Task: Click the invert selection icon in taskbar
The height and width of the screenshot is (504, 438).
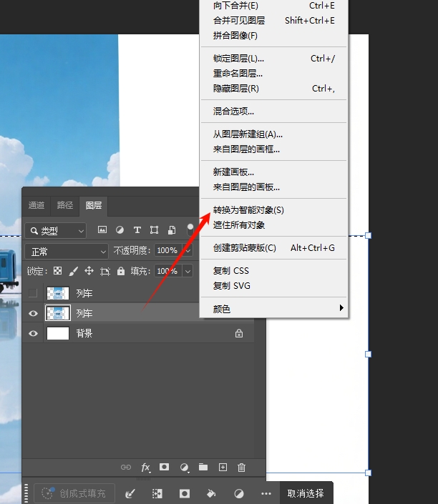Action: tap(157, 493)
